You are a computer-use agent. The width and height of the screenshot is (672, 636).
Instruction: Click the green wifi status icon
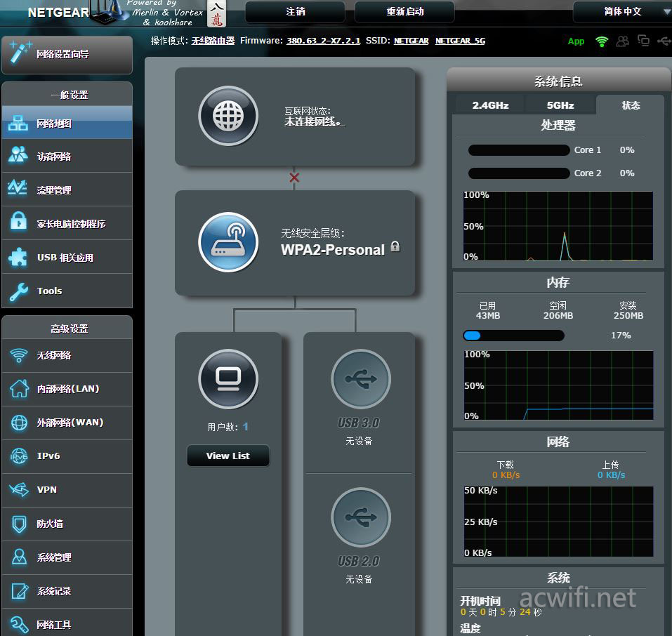602,41
